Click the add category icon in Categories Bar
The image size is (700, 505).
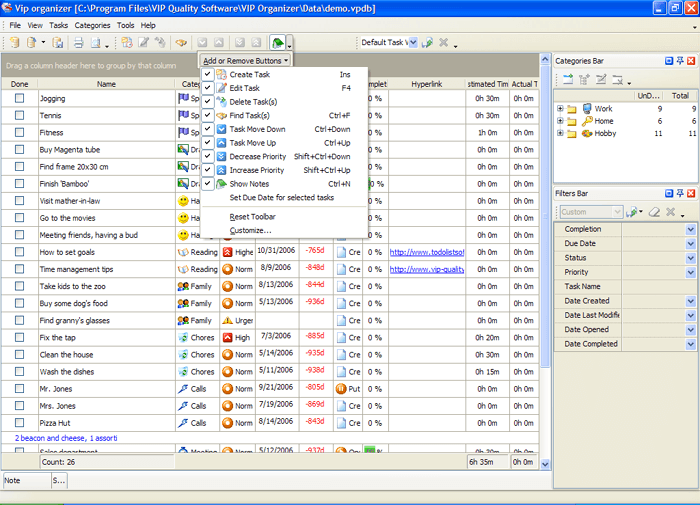(x=568, y=80)
